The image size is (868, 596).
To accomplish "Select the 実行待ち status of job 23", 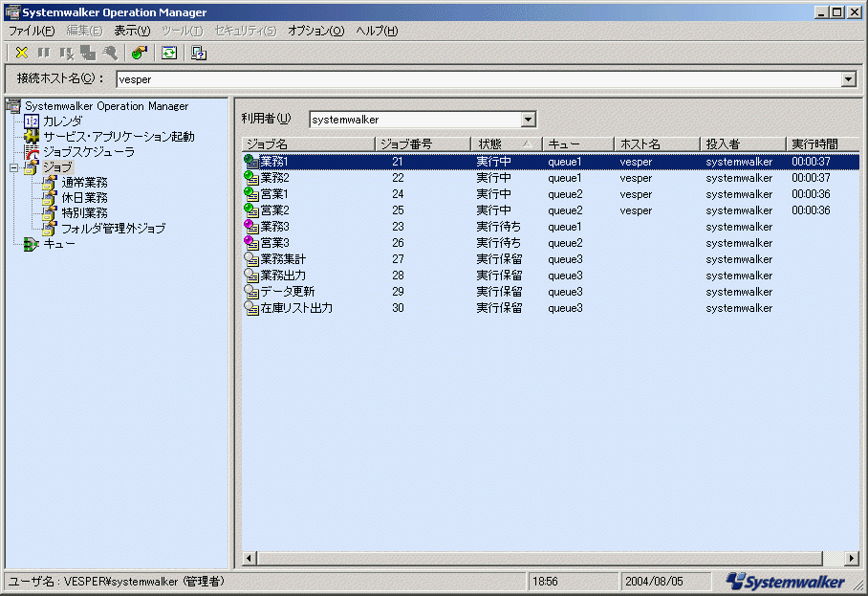I will 499,227.
